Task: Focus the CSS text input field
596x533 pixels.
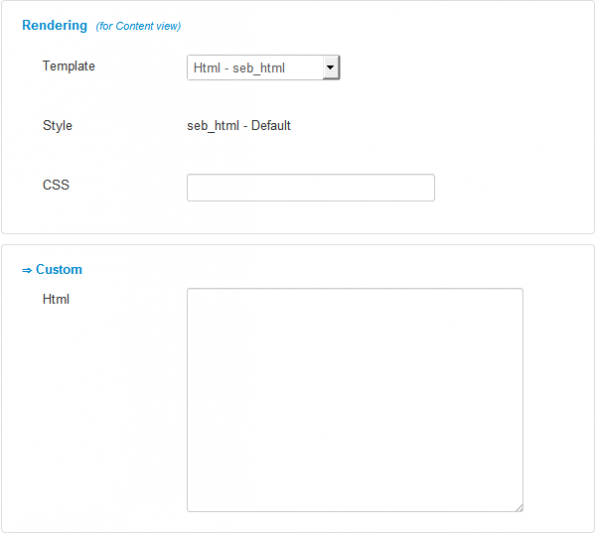Action: pos(311,187)
